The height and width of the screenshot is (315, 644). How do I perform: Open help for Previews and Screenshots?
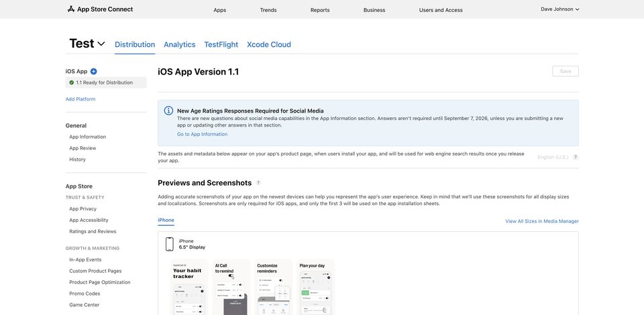[x=258, y=183]
